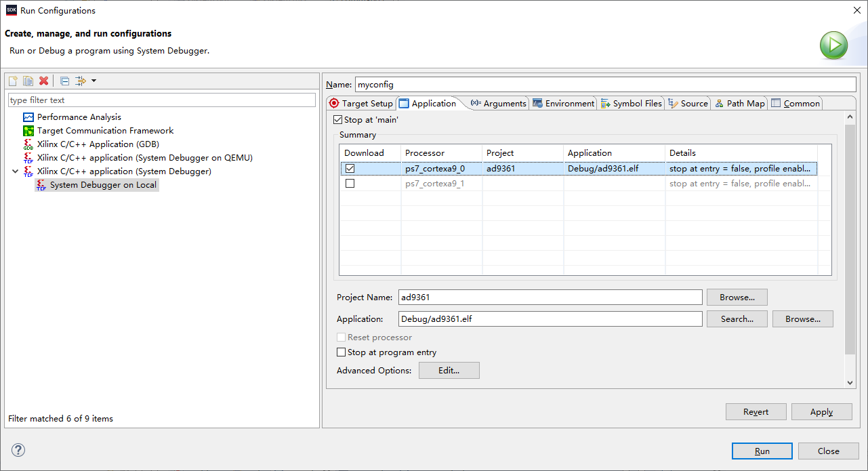Click the configuration Name field
Screen dimensions: 868x471
click(x=606, y=85)
